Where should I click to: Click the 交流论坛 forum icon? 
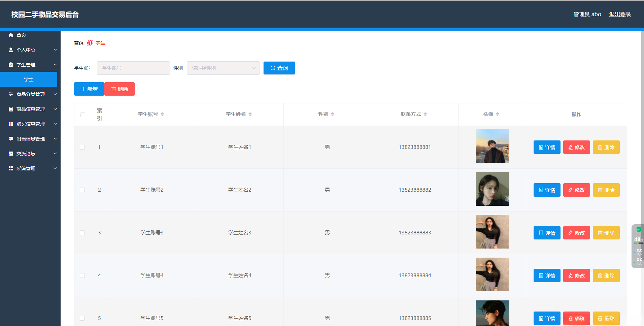tap(10, 153)
